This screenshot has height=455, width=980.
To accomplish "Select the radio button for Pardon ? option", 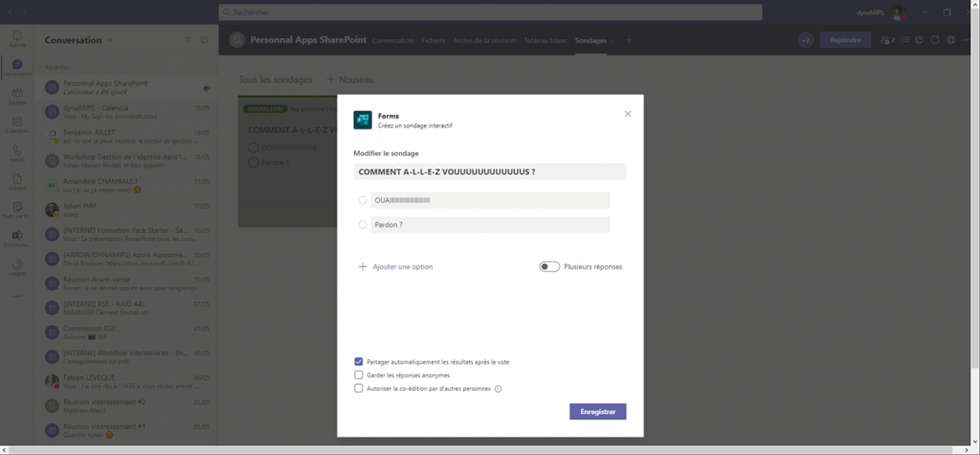I will (363, 225).
